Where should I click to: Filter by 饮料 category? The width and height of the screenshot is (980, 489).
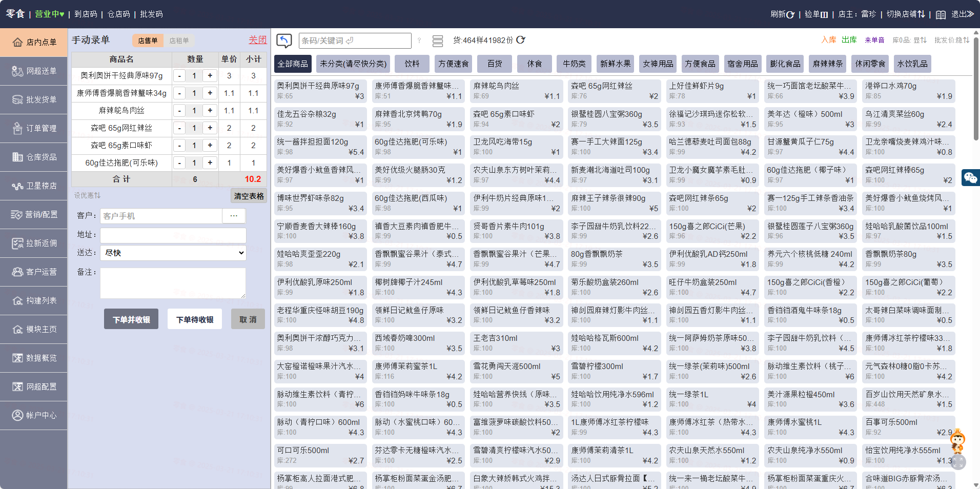(412, 64)
